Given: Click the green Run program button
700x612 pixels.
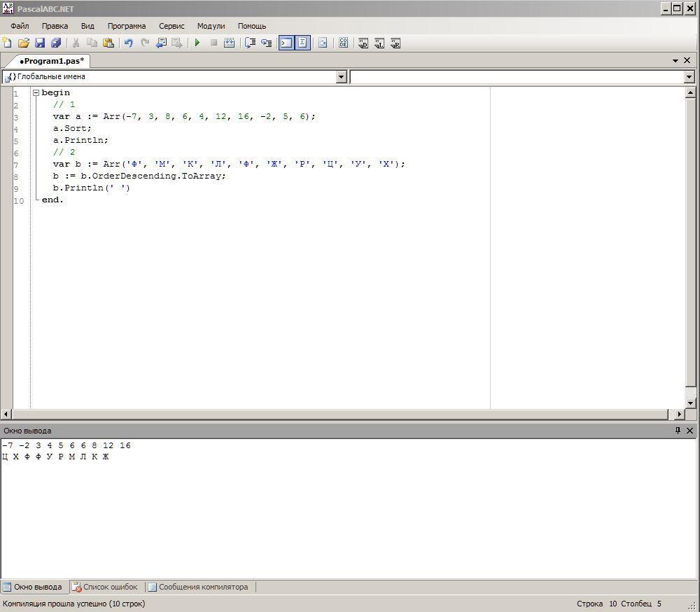Looking at the screenshot, I should tap(197, 43).
